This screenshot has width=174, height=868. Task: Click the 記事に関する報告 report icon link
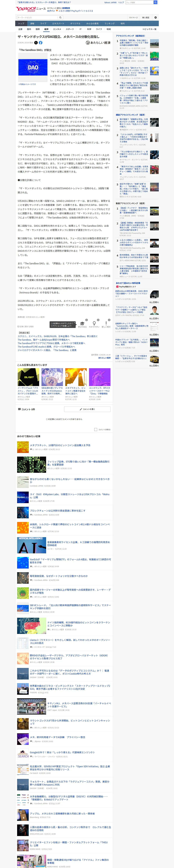coord(26,327)
